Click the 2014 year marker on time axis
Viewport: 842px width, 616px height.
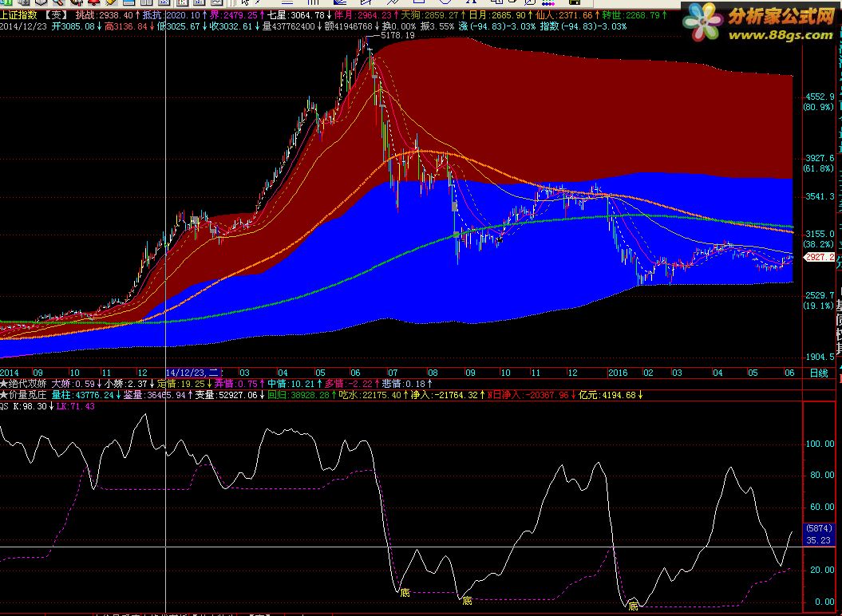click(x=9, y=373)
